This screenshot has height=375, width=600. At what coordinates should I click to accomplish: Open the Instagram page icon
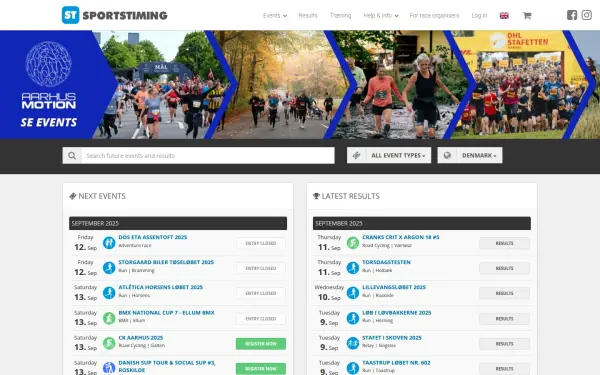pos(587,15)
